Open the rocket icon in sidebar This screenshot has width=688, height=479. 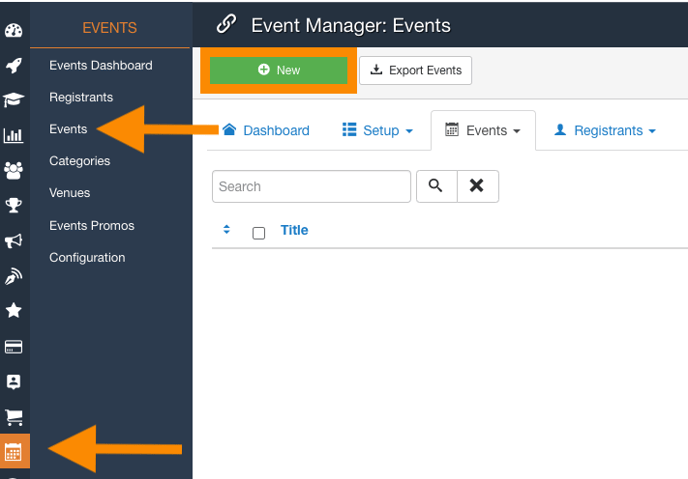[x=14, y=65]
